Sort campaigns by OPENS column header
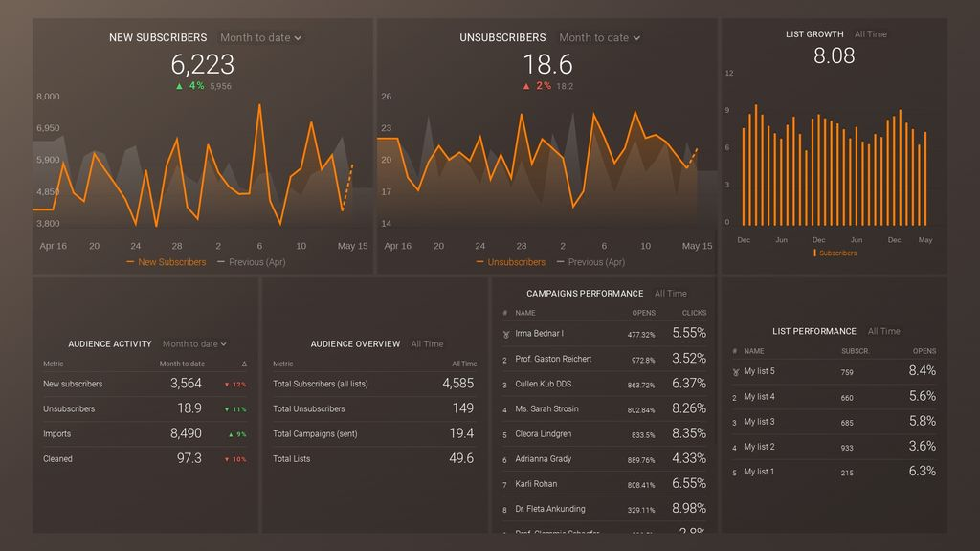980x551 pixels. [x=643, y=313]
